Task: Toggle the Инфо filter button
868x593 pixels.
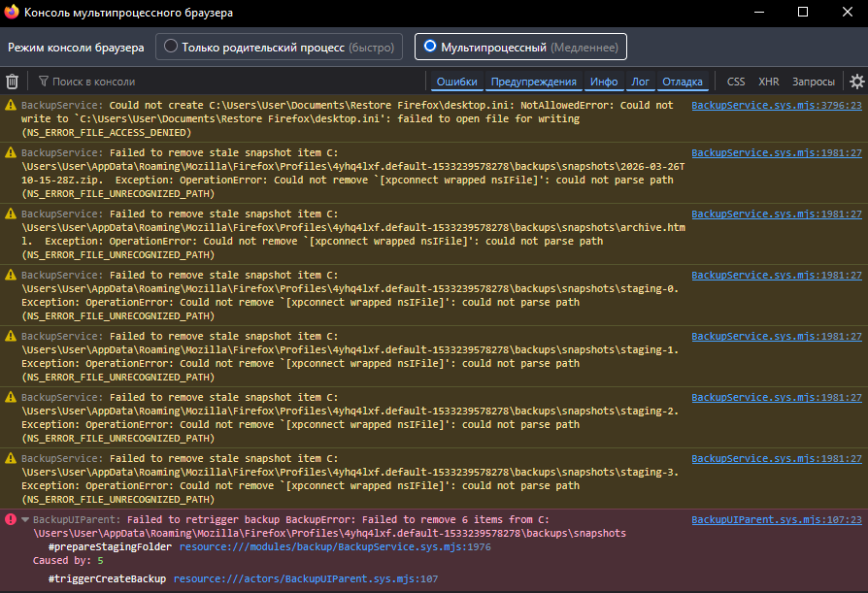Action: (x=604, y=82)
